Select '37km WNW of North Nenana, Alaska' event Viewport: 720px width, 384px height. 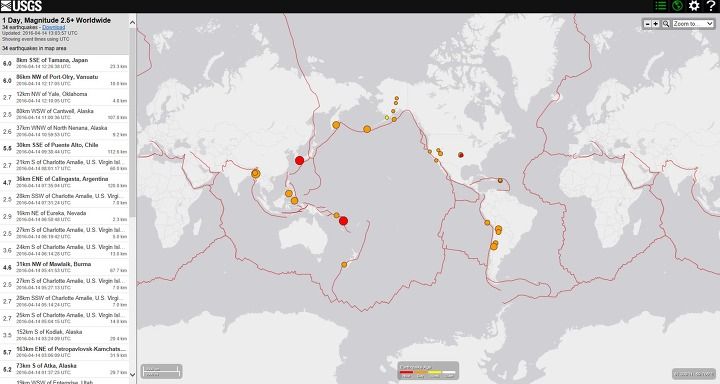pos(65,131)
